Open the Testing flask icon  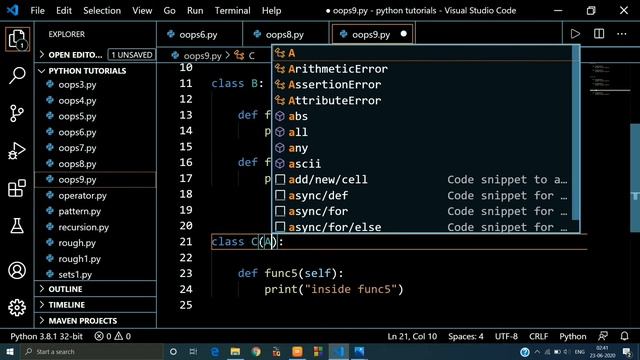(17, 226)
